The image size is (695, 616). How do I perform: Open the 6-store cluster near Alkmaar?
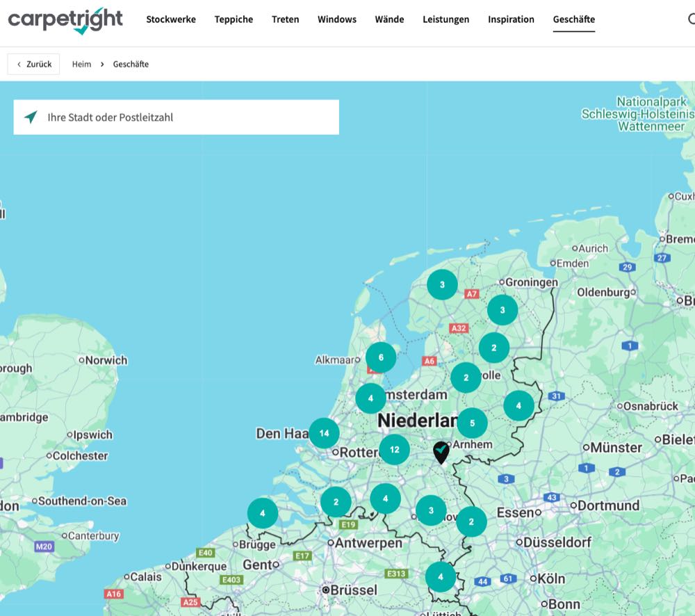pyautogui.click(x=381, y=357)
